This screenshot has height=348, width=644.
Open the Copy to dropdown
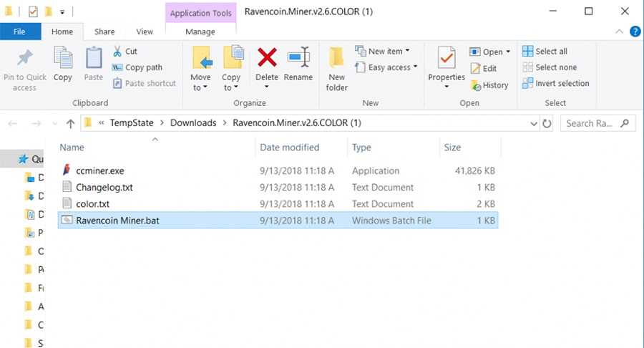click(231, 87)
